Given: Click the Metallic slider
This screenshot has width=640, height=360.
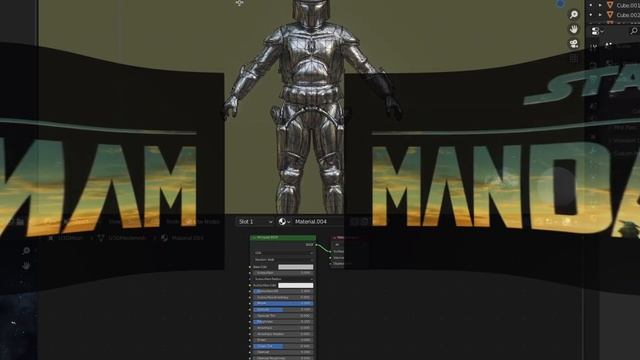Looking at the screenshot, I should coord(283,303).
